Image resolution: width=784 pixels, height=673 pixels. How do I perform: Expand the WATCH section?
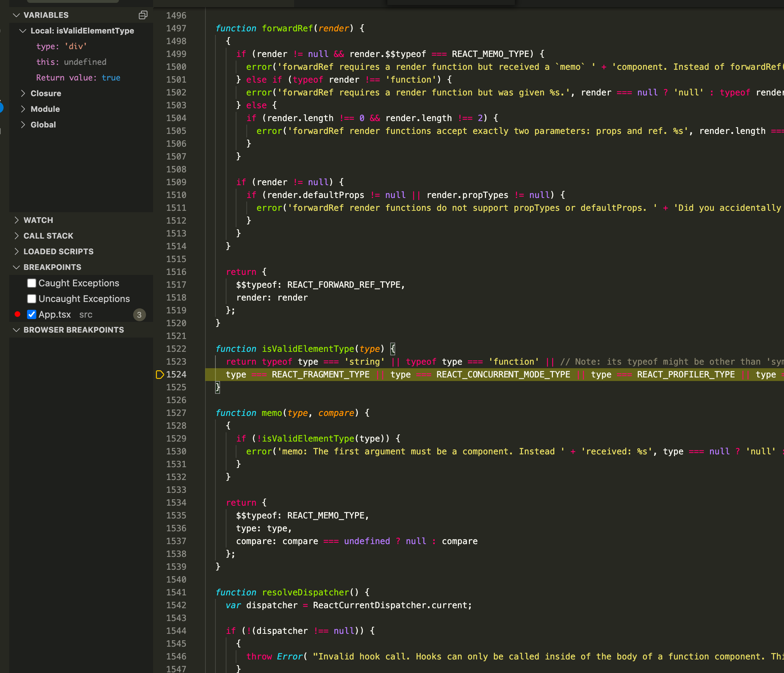pyautogui.click(x=16, y=220)
